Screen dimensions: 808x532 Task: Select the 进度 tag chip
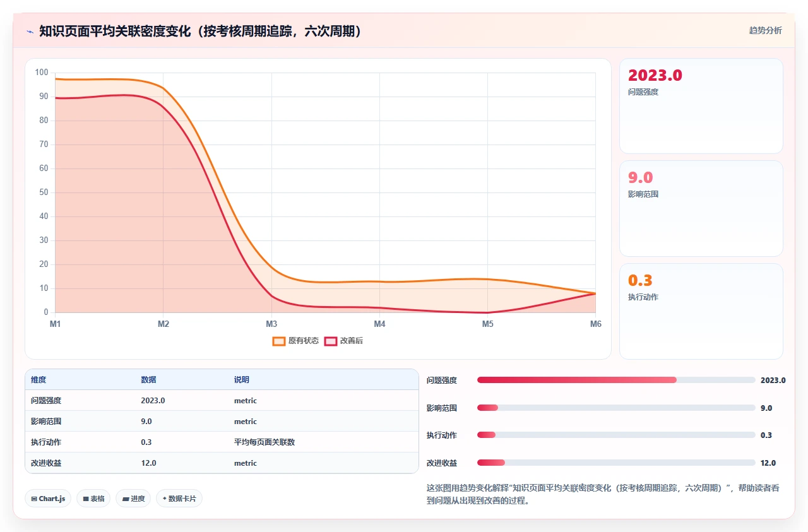coord(133,499)
